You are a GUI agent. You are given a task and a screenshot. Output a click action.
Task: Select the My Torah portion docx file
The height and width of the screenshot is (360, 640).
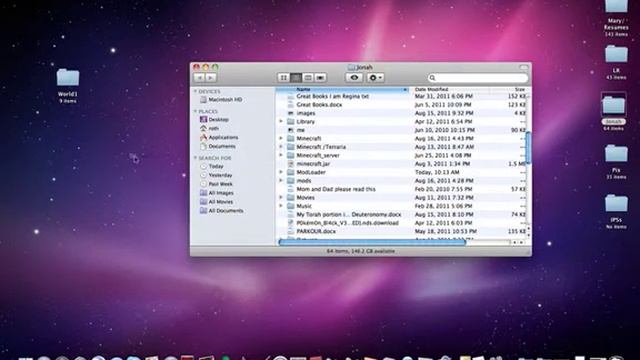pos(401,214)
